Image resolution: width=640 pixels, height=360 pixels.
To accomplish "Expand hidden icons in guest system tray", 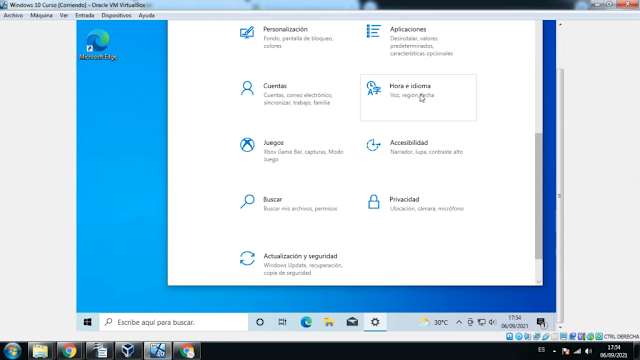I will coord(459,322).
